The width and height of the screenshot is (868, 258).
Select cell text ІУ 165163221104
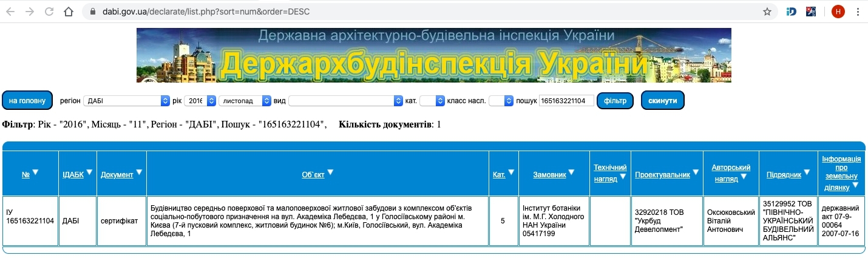pos(30,217)
